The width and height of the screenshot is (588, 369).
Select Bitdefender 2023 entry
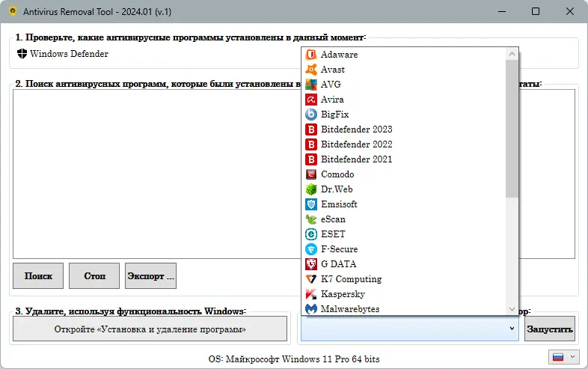coord(403,129)
